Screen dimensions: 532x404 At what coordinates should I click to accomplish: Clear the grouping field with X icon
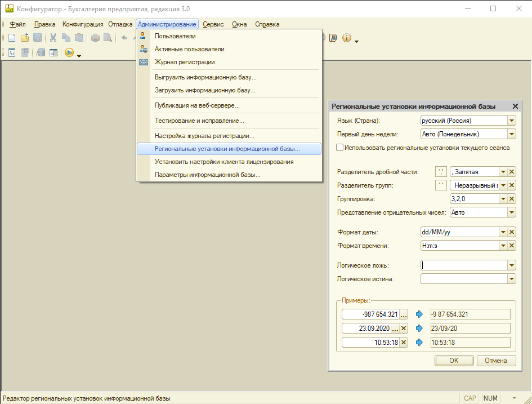coord(512,199)
